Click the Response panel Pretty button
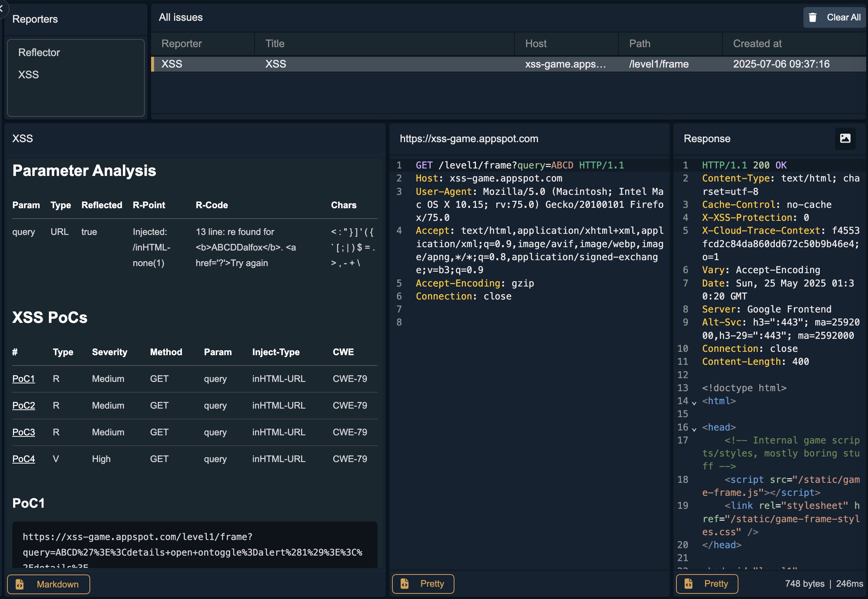The image size is (868, 599). 707,584
